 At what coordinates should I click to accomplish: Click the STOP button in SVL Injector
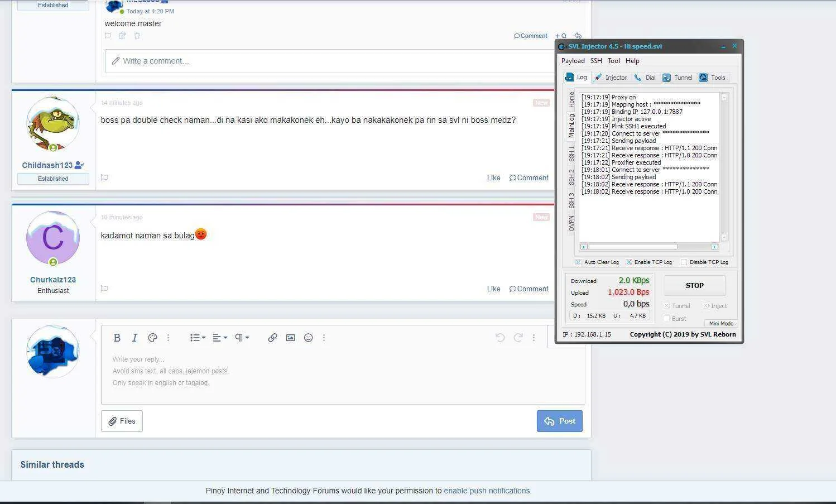[x=695, y=285]
